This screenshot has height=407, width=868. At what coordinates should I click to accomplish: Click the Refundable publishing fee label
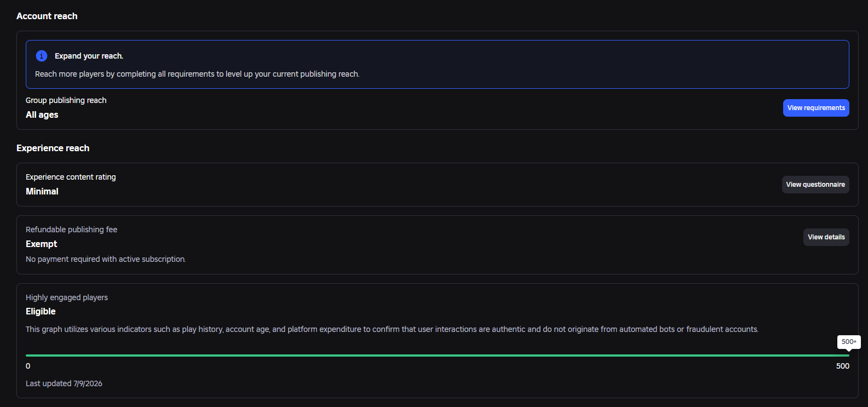coord(72,230)
